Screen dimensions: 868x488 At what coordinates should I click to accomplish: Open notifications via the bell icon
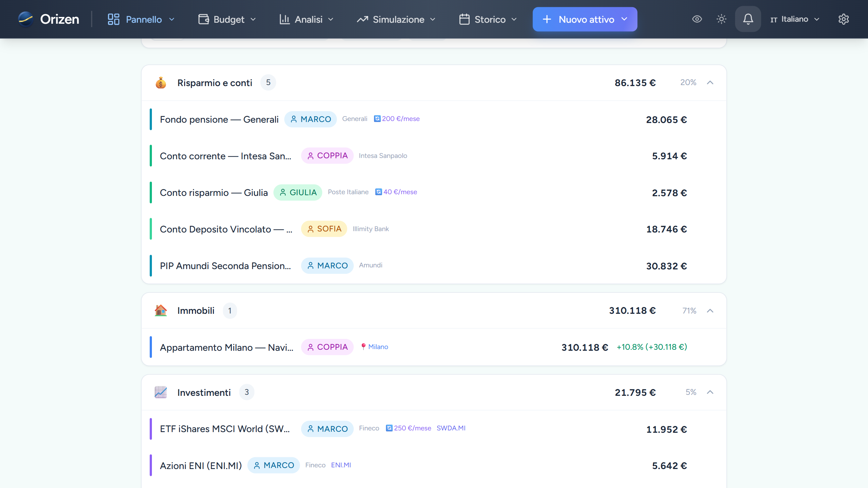[x=748, y=19]
